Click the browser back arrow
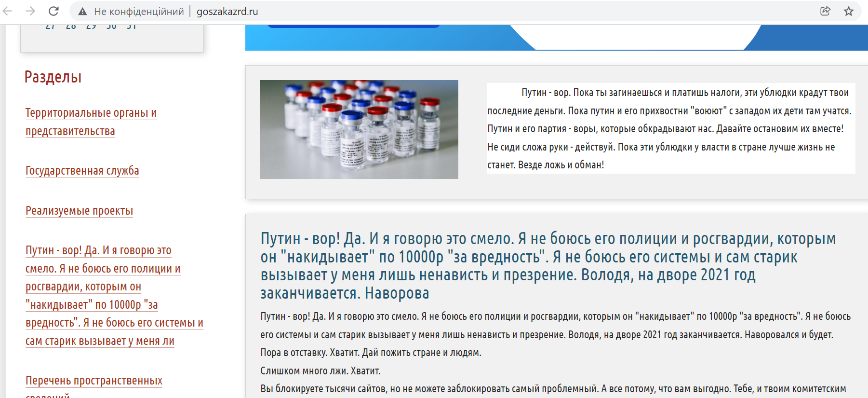This screenshot has width=868, height=398. [x=8, y=11]
